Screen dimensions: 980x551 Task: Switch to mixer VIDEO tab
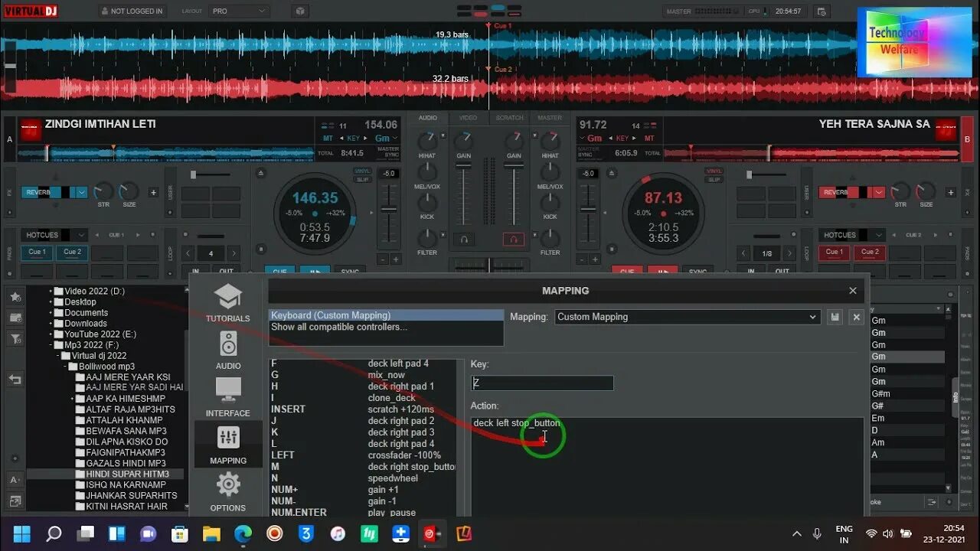point(469,118)
